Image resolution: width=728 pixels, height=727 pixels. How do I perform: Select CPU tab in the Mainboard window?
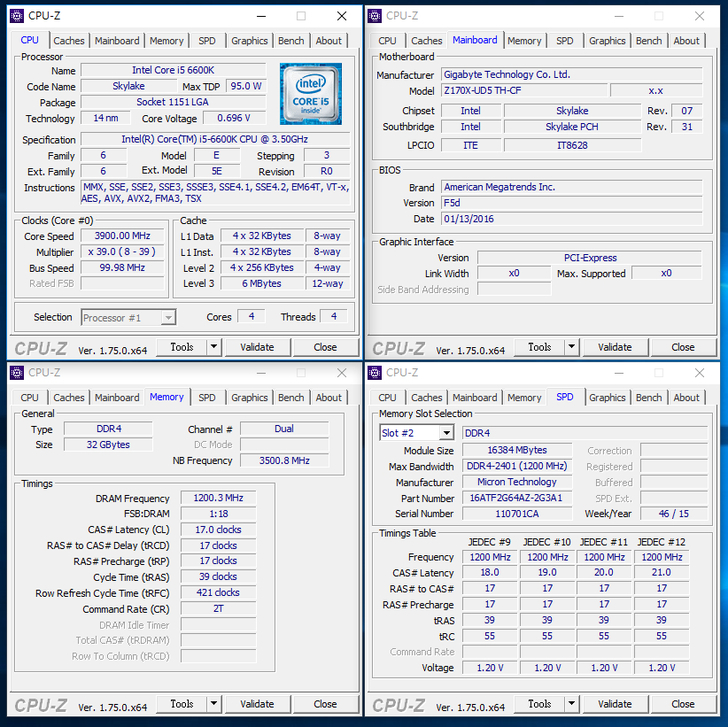[387, 41]
